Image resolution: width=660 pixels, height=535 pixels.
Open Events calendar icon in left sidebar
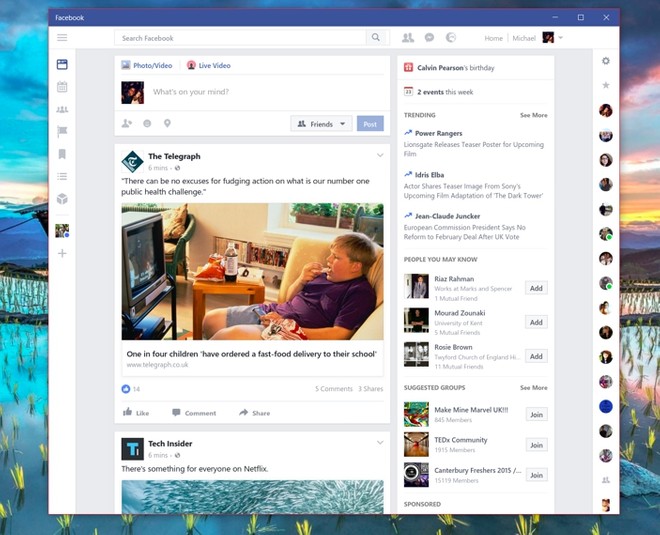[x=62, y=87]
